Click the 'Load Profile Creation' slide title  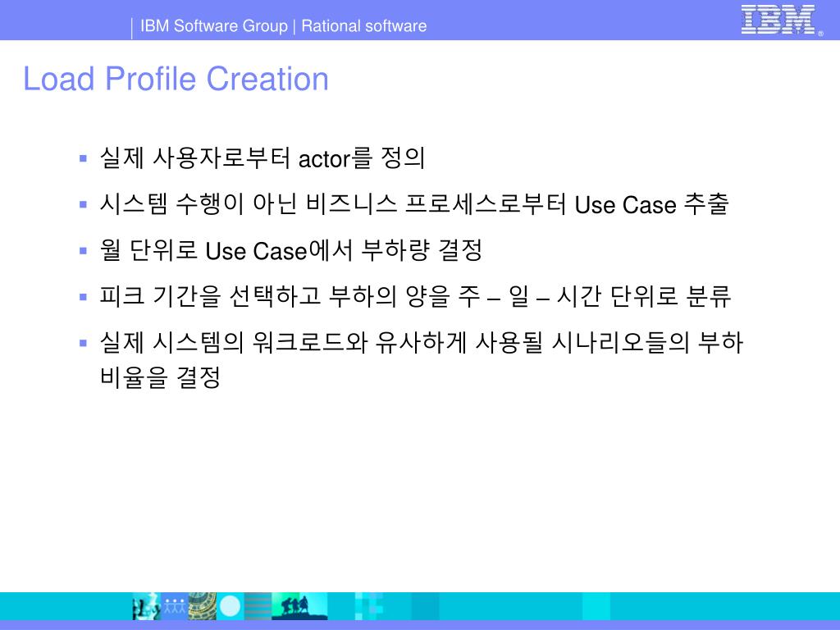point(176,80)
